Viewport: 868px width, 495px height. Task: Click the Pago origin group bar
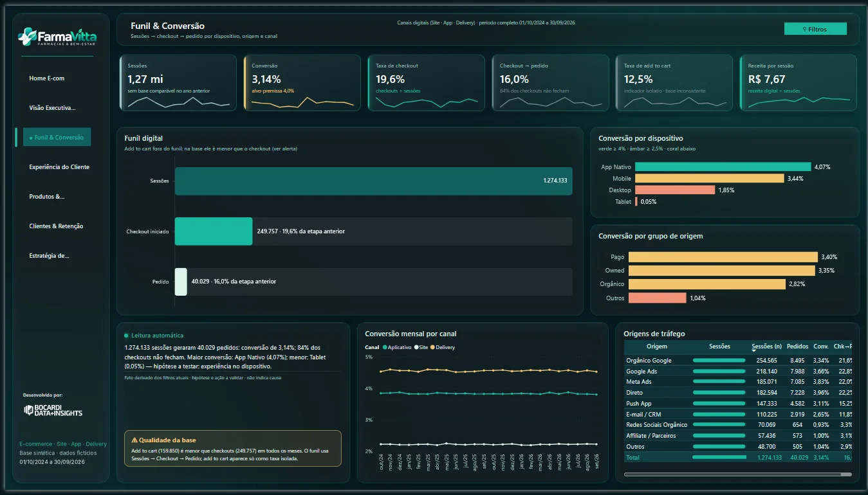tap(723, 257)
